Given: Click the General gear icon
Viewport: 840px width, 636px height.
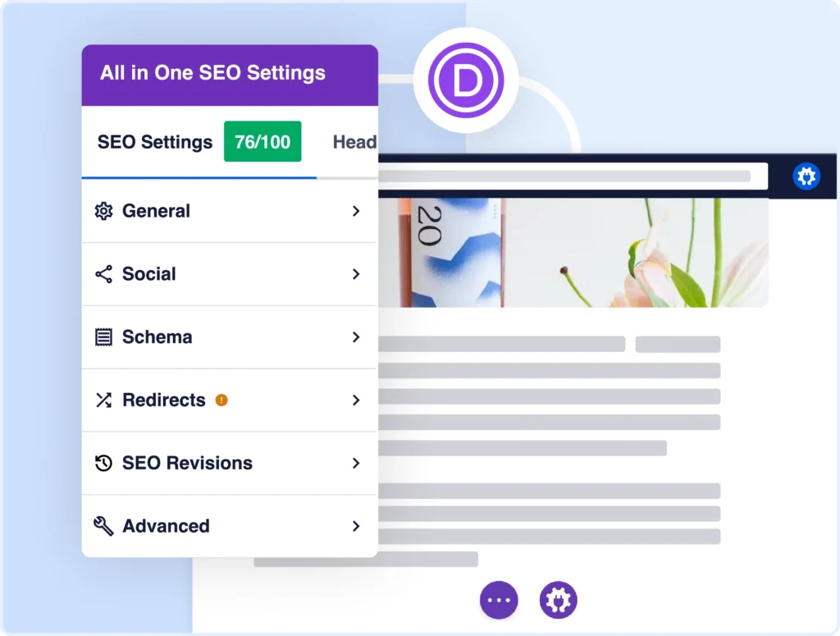Looking at the screenshot, I should point(103,211).
